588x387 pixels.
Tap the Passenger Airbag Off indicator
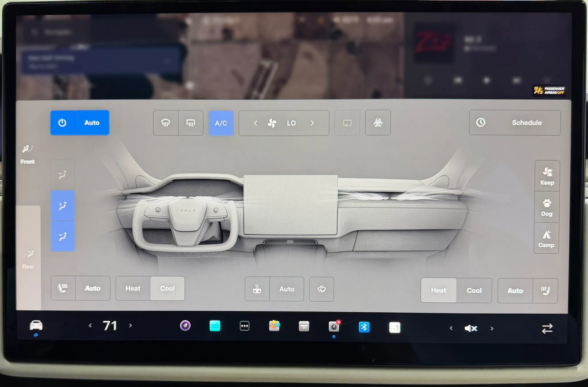(x=549, y=91)
